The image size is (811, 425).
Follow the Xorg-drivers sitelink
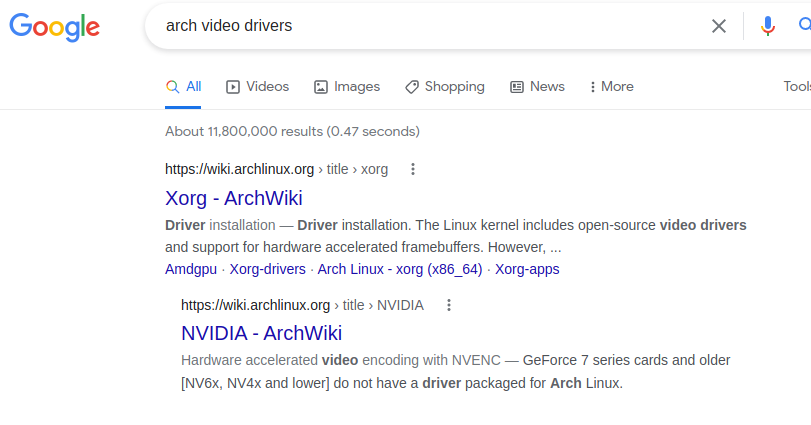(267, 269)
